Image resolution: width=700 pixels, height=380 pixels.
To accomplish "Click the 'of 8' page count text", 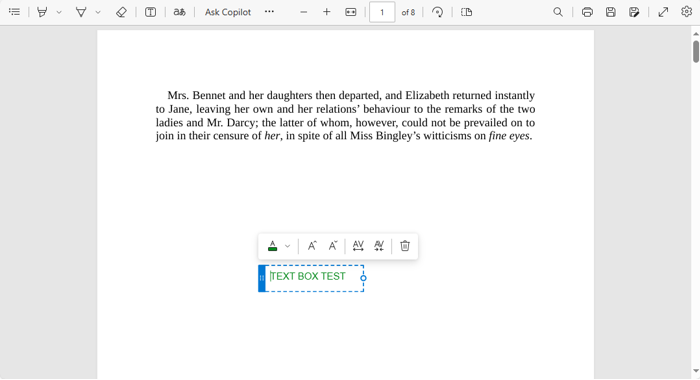I will point(408,13).
